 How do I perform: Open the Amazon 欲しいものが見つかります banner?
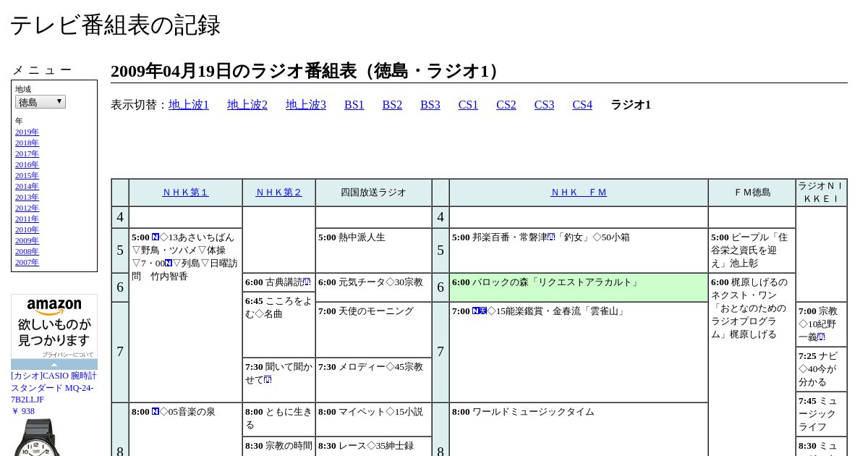pyautogui.click(x=54, y=332)
